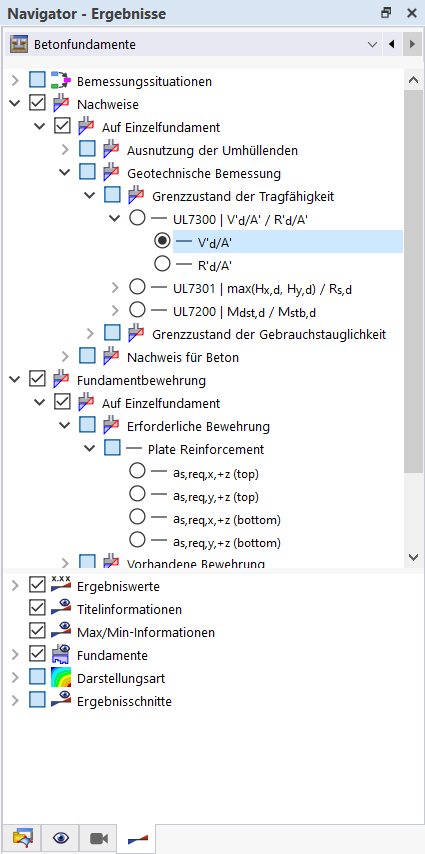Click the Geotechnische Bemessung icon
425x854 pixels.
click(x=111, y=173)
